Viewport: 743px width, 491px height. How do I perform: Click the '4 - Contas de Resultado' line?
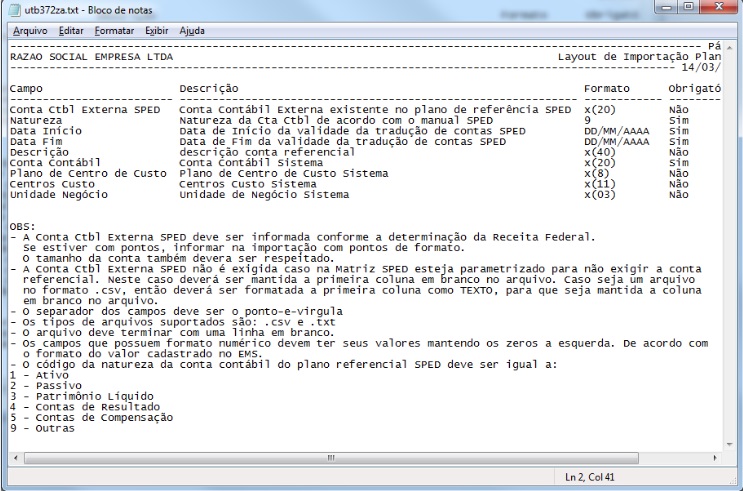click(x=85, y=407)
